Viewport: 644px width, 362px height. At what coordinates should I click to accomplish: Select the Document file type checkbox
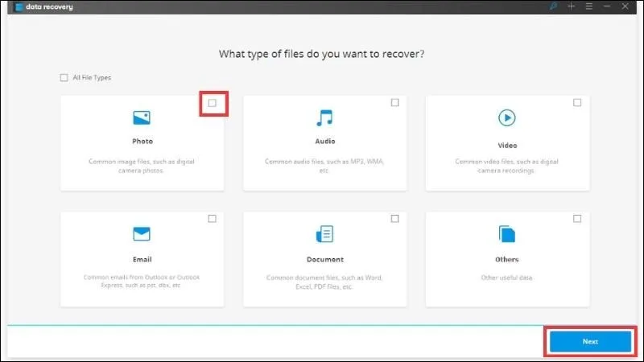394,219
